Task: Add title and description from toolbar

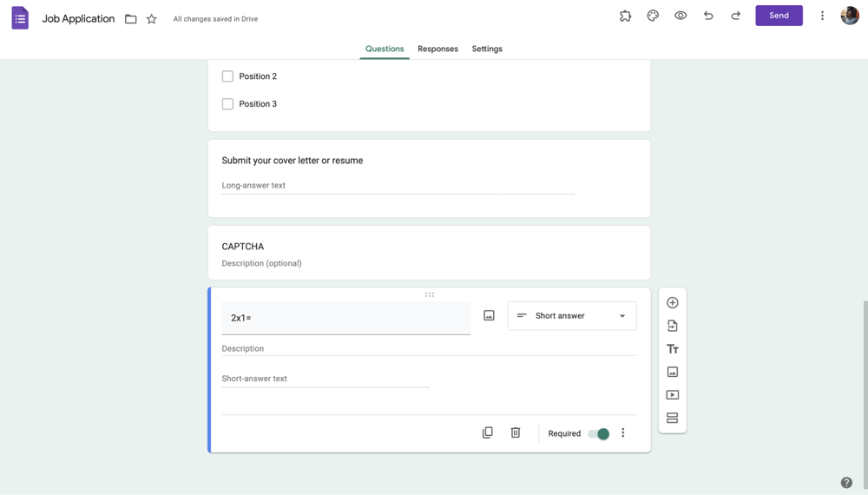Action: 672,349
